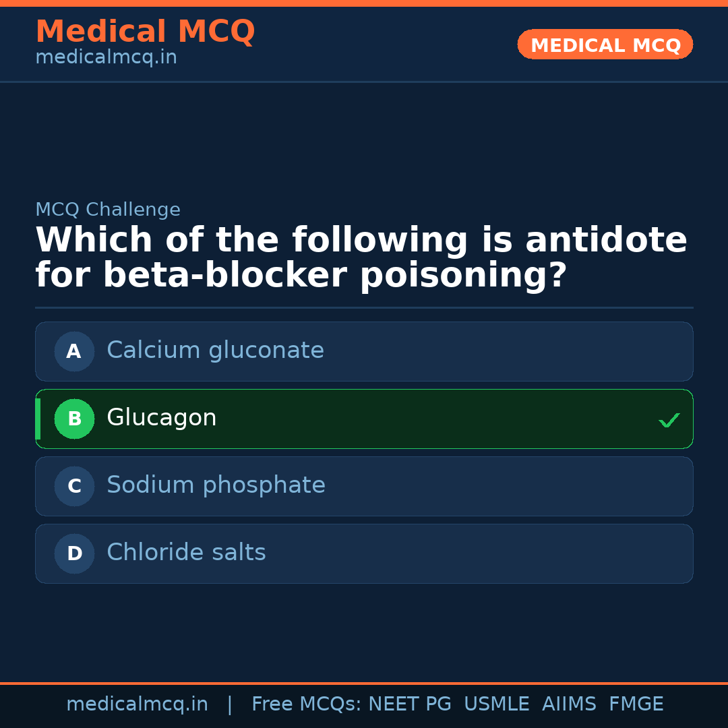The width and height of the screenshot is (728, 728).
Task: Click the green checkmark on Glucagon
Action: pos(669,420)
